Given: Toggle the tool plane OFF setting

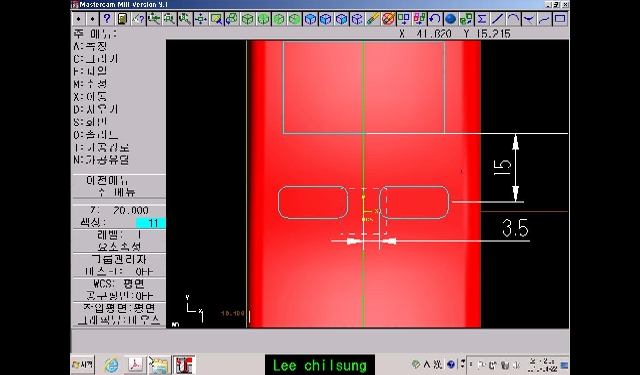Looking at the screenshot, I should point(119,295).
